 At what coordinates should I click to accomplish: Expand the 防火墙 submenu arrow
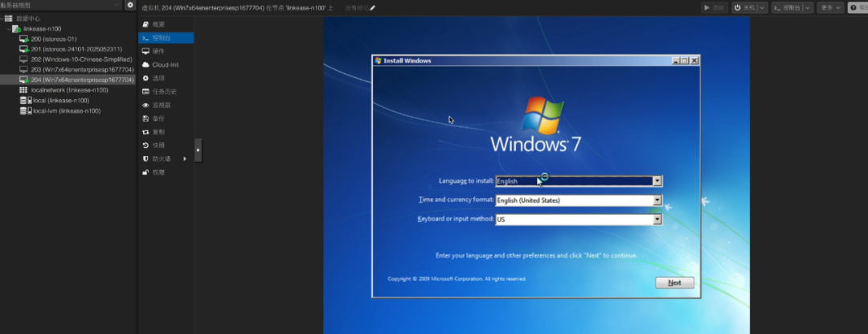coord(185,159)
